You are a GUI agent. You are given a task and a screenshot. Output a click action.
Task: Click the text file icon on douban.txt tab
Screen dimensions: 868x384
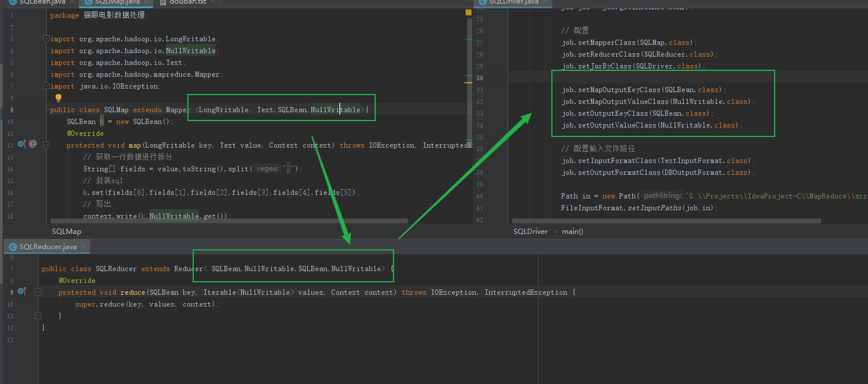coord(164,2)
